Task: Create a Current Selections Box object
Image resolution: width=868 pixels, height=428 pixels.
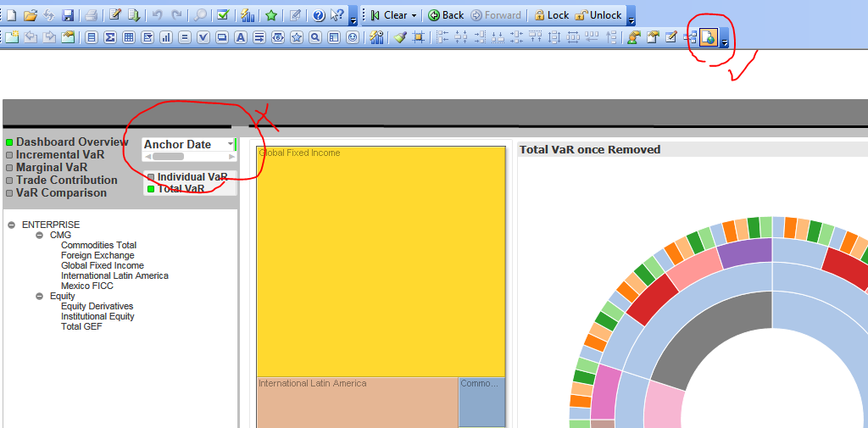Action: 203,37
